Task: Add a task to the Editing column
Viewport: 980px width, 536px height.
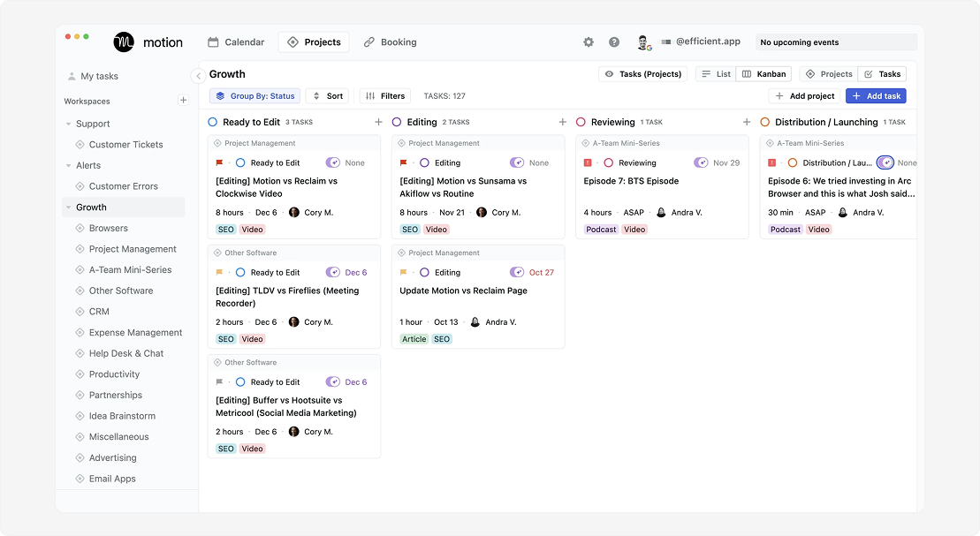Action: click(x=563, y=122)
